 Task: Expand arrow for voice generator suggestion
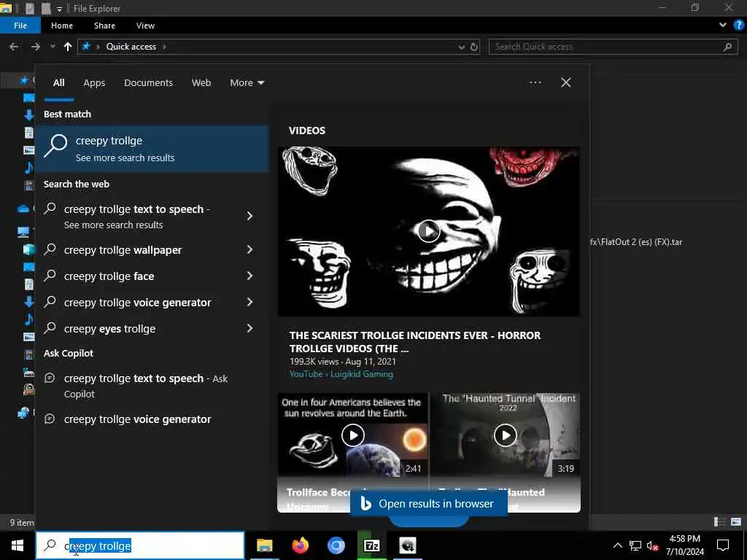[x=249, y=302]
